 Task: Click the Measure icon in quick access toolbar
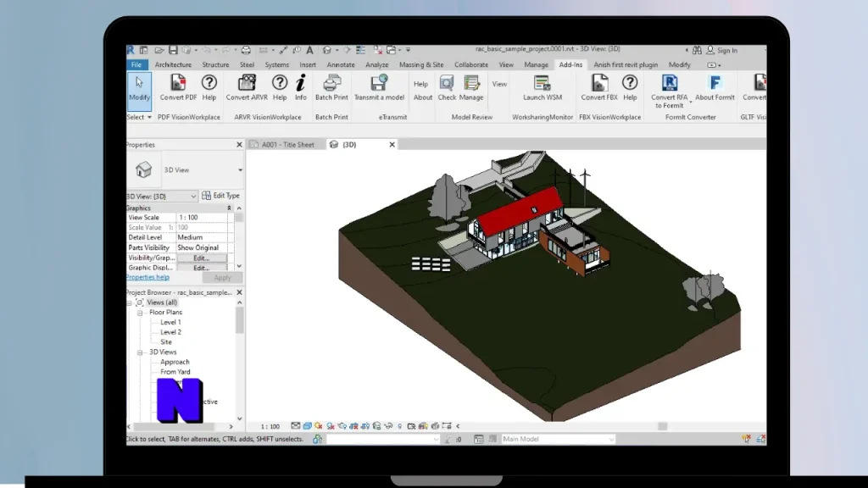pyautogui.click(x=283, y=50)
